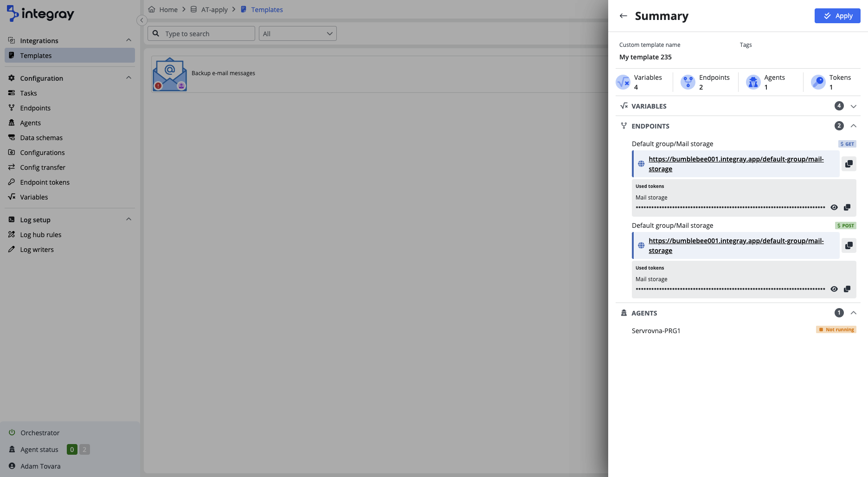Click the Integray logo
Screen dimensions: 868x477
pos(40,14)
